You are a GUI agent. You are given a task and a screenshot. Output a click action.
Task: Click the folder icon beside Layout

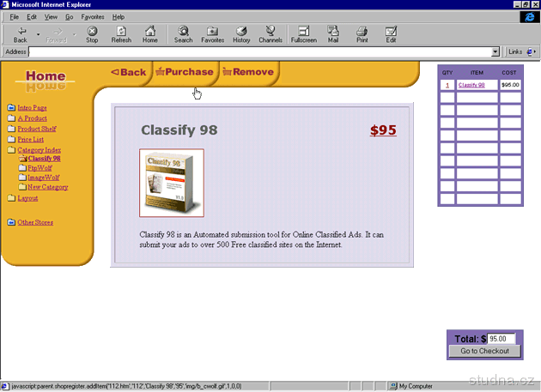click(x=11, y=197)
